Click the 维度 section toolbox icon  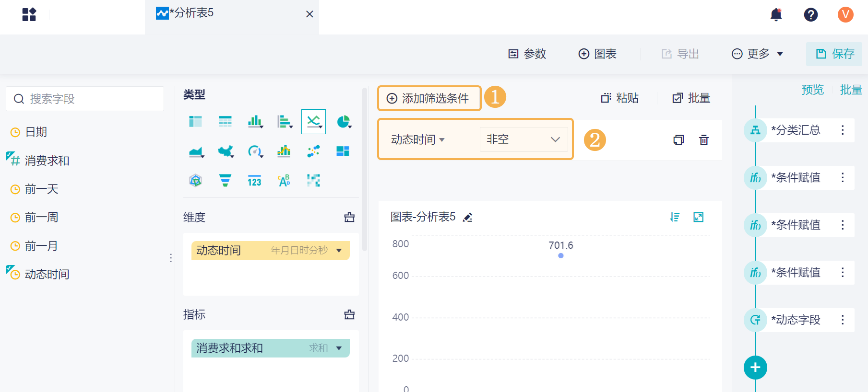click(x=349, y=217)
